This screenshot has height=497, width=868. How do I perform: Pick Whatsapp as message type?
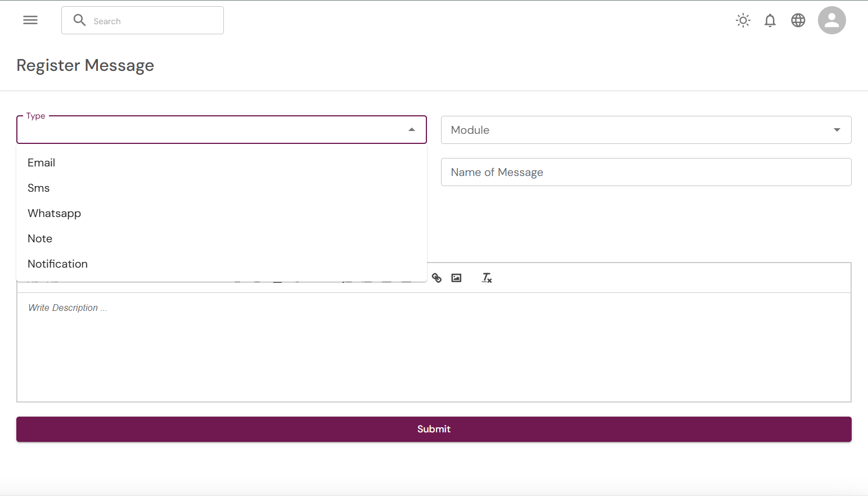(55, 213)
